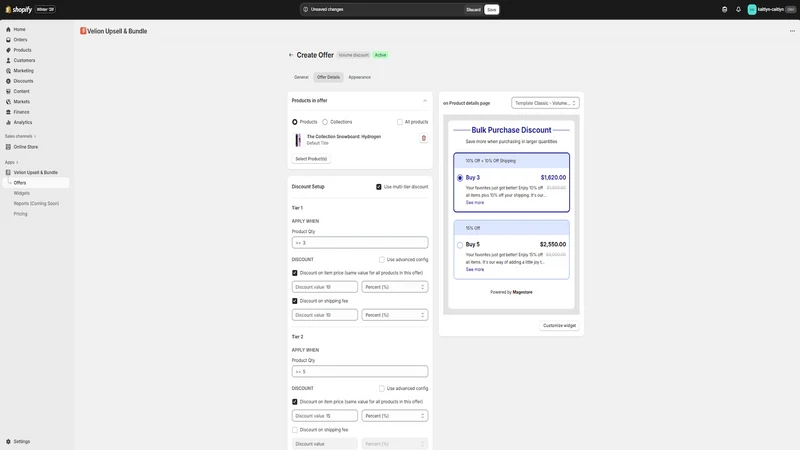Viewport: 800px width, 450px height.
Task: Open Settings gear at bottom of sidebar
Action: click(x=8, y=441)
